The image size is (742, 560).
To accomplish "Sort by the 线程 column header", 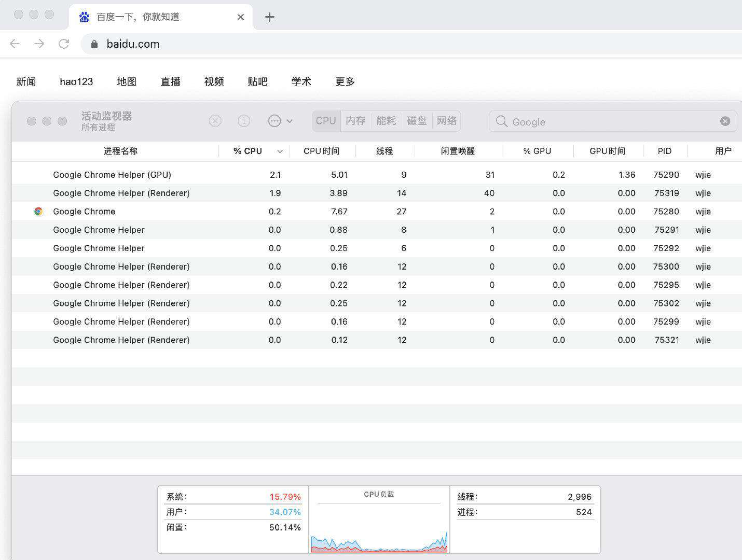I will (x=384, y=151).
